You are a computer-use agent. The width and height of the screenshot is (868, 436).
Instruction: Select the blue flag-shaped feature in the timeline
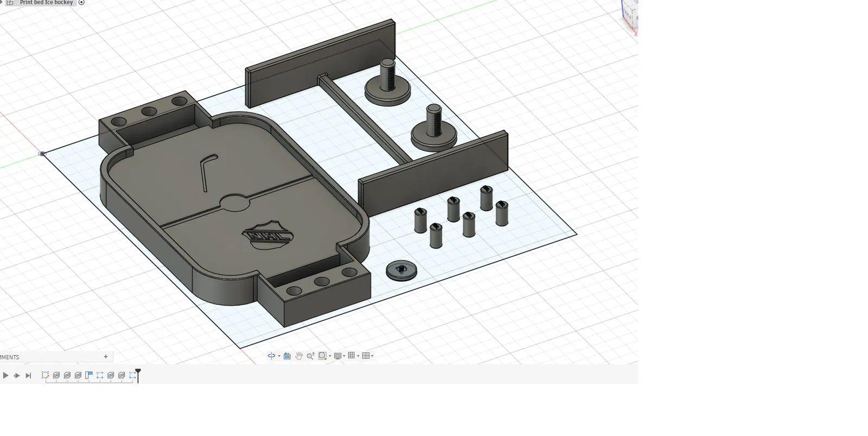89,375
